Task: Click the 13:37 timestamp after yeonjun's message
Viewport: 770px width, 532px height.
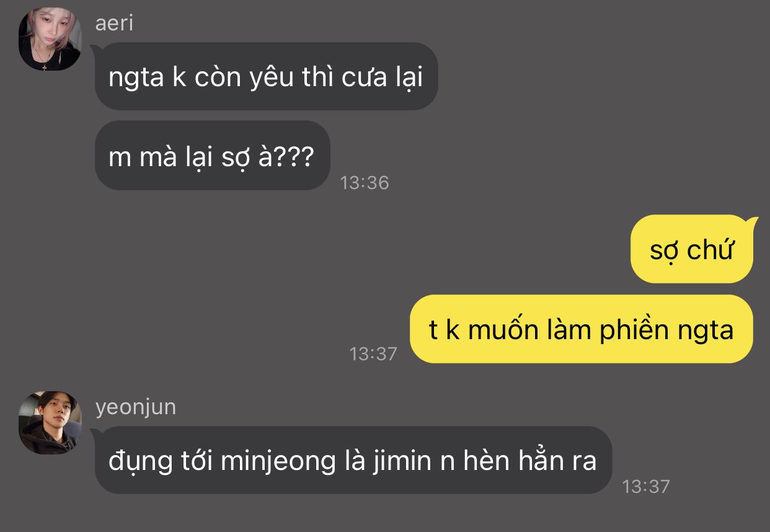Action: pos(646,486)
